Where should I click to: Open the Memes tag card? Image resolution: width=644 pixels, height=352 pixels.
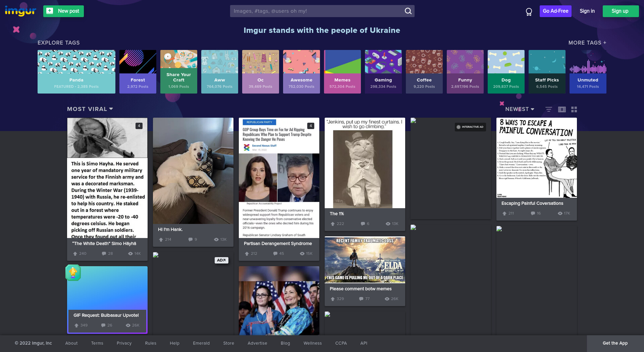tap(342, 72)
